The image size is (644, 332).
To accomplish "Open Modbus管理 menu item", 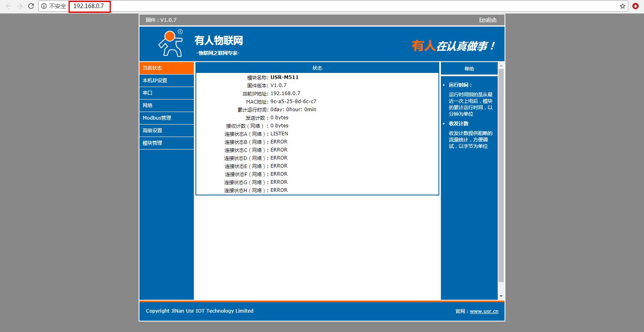I will pyautogui.click(x=166, y=118).
